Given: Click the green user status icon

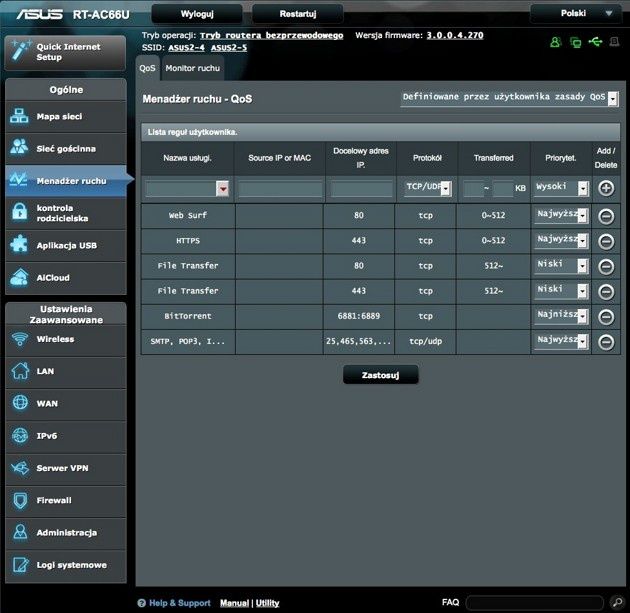Looking at the screenshot, I should (555, 42).
